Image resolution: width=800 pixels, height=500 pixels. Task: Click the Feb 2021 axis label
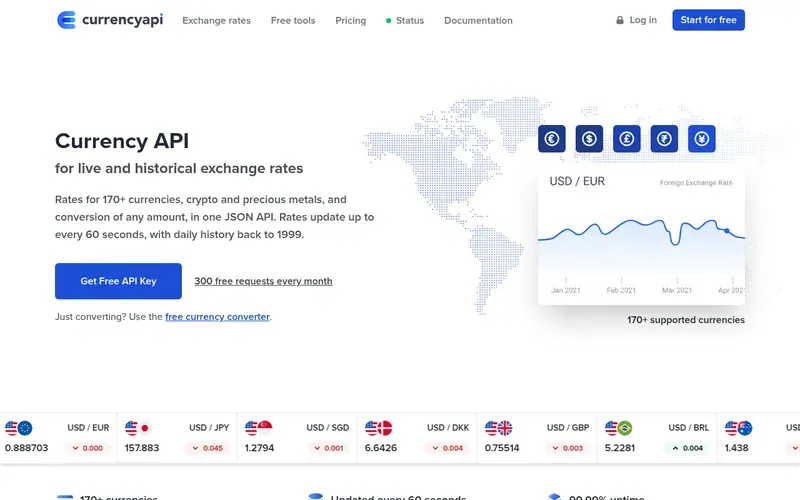pos(621,290)
